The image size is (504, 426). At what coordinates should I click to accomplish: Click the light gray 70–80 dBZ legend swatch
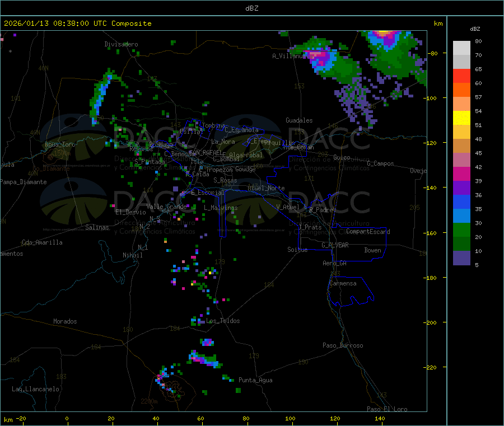tap(461, 48)
